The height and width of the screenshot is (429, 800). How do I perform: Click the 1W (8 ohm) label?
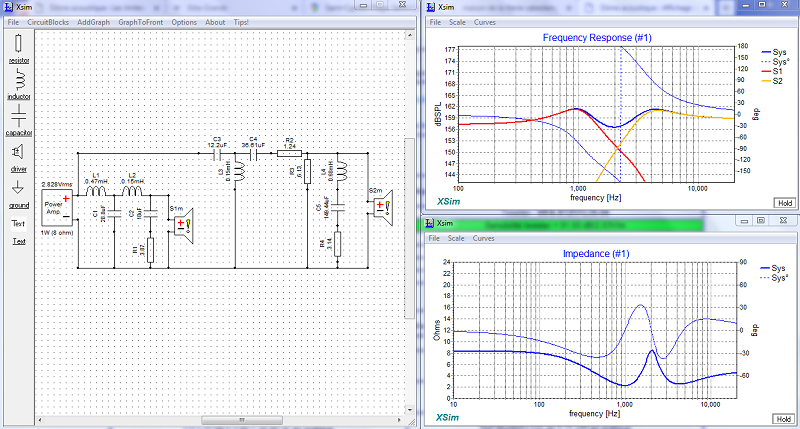pos(57,233)
